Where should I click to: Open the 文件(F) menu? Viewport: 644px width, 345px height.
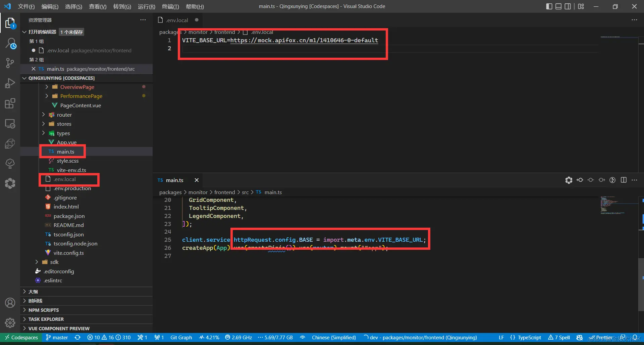pyautogui.click(x=26, y=6)
